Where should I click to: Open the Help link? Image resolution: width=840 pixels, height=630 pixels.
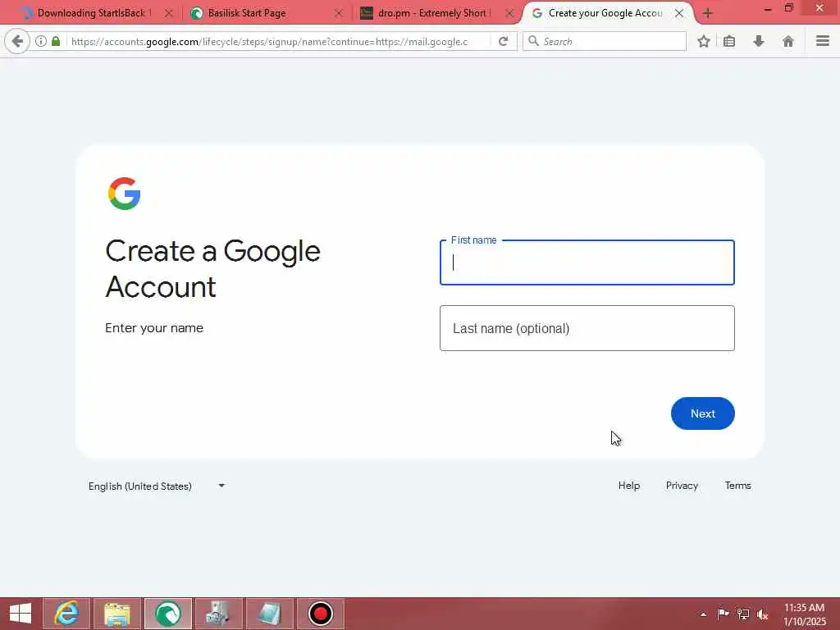629,486
